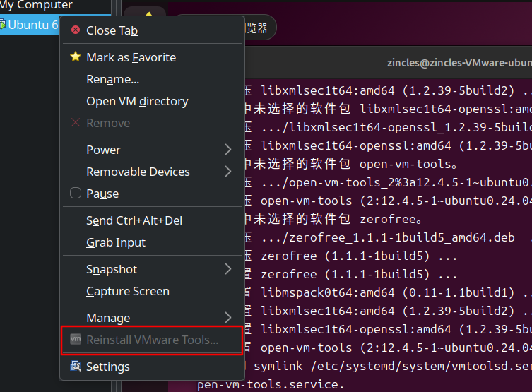The height and width of the screenshot is (392, 532).
Task: Select Grab Input
Action: pyautogui.click(x=152, y=242)
